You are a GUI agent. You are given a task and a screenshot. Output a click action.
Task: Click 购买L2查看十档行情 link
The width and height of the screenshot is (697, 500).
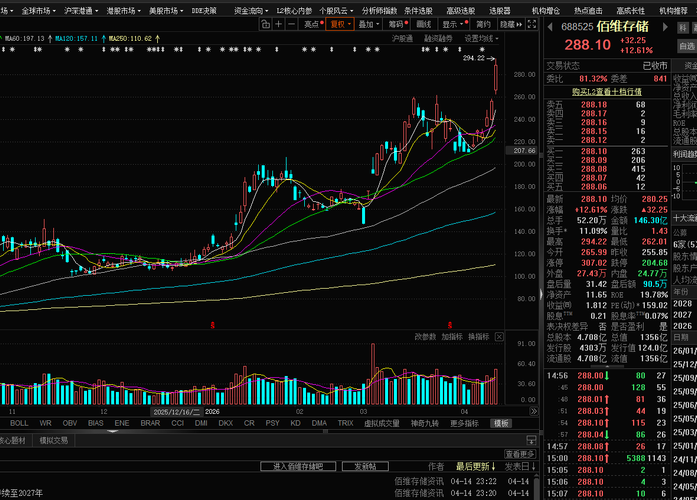(607, 92)
